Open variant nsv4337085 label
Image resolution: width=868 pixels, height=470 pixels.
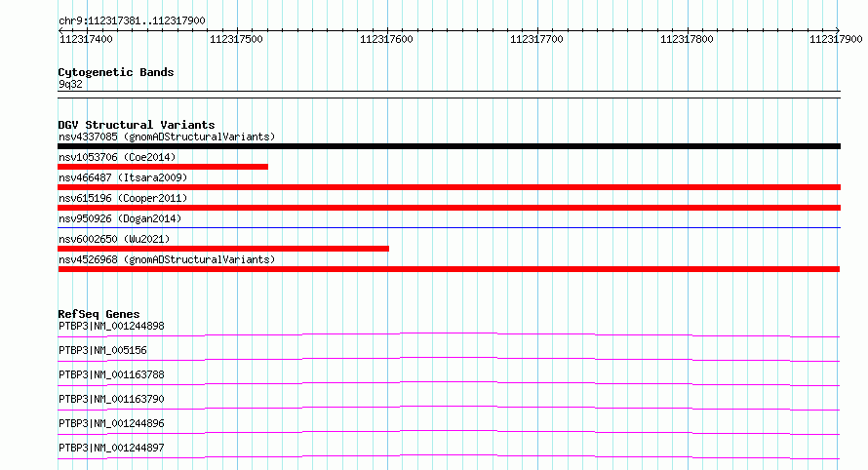point(167,137)
